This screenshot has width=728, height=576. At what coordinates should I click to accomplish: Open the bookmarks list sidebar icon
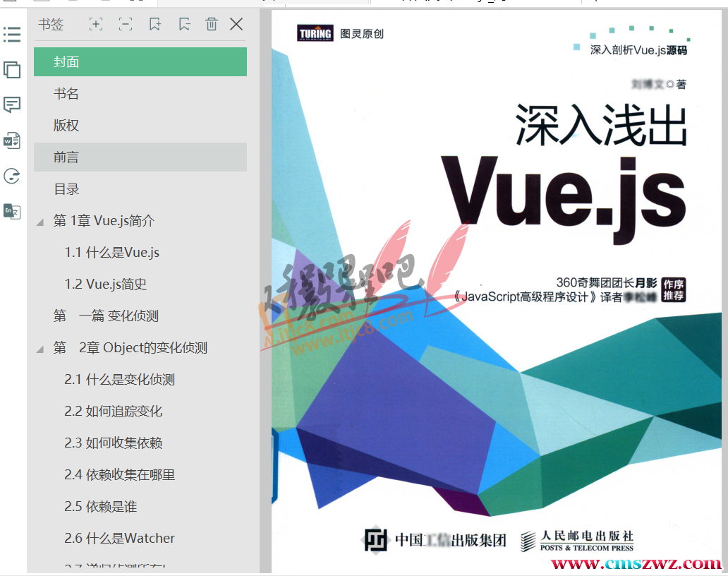(x=12, y=34)
